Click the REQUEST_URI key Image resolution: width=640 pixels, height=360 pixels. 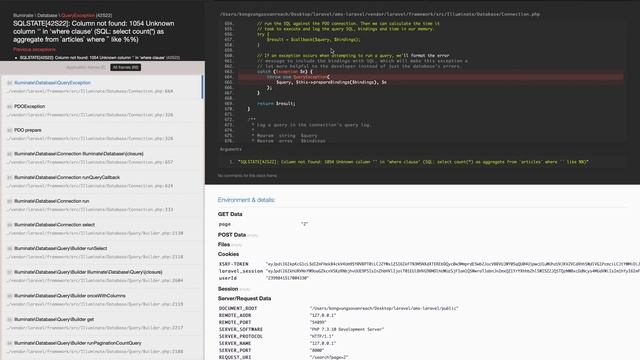(x=235, y=357)
